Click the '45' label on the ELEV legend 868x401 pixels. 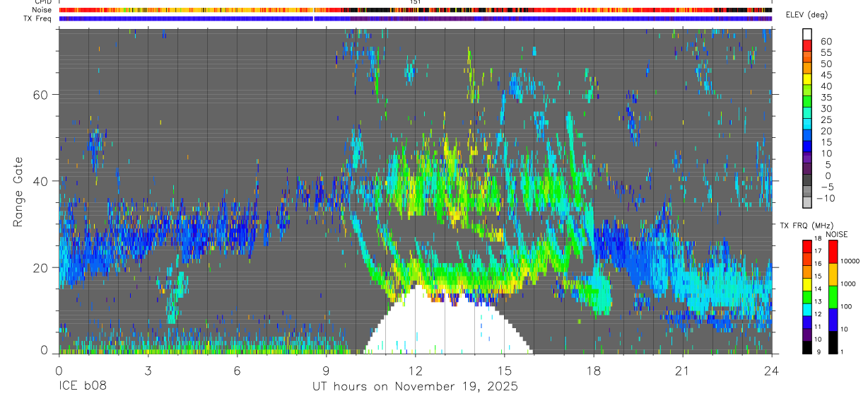826,75
